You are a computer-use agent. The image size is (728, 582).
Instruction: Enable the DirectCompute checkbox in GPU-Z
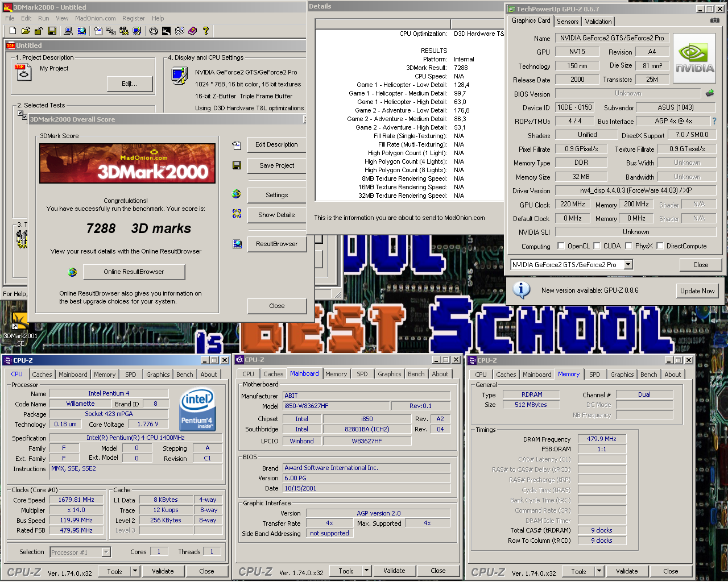[660, 246]
